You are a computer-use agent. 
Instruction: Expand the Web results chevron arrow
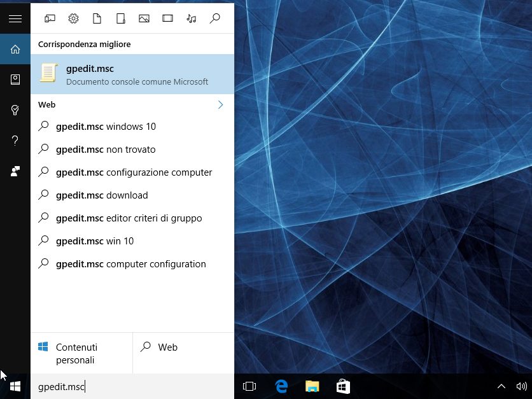point(220,104)
